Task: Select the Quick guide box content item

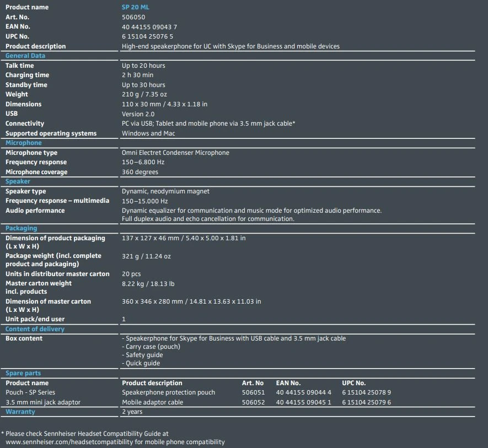Action: tap(141, 363)
